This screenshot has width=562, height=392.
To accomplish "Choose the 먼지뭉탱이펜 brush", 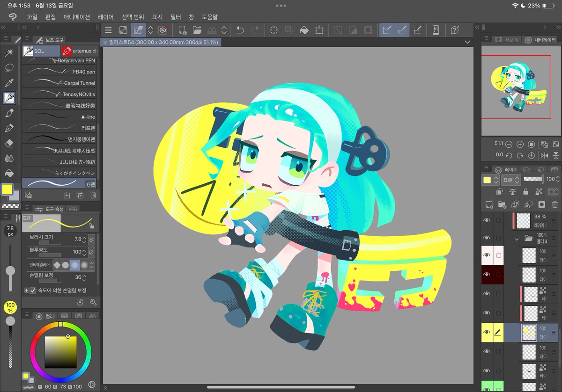I will coord(59,139).
